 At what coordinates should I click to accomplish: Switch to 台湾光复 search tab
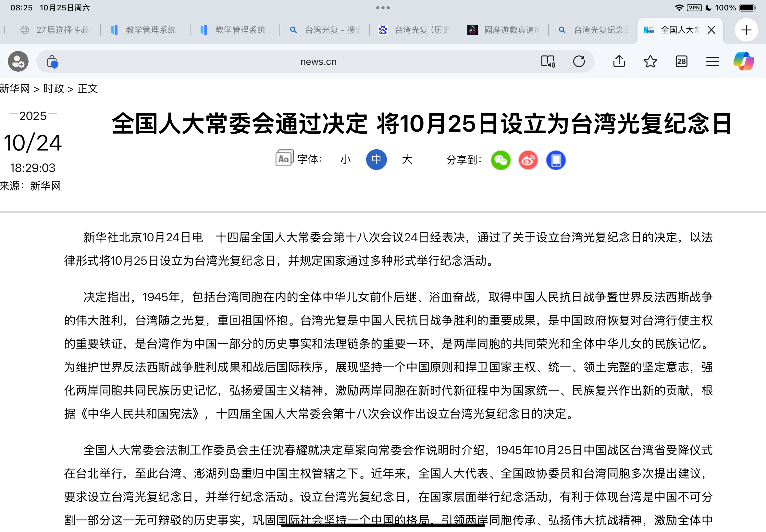[325, 30]
